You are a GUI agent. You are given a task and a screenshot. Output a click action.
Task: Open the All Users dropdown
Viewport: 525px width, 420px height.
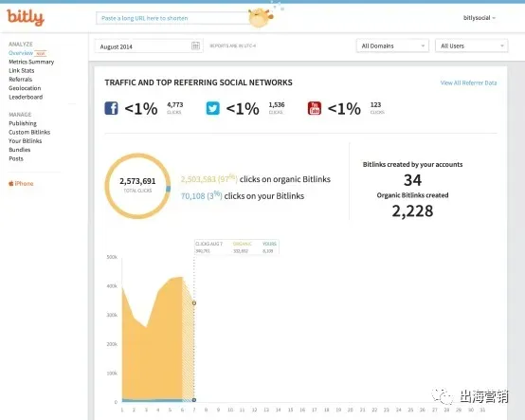[x=471, y=46]
